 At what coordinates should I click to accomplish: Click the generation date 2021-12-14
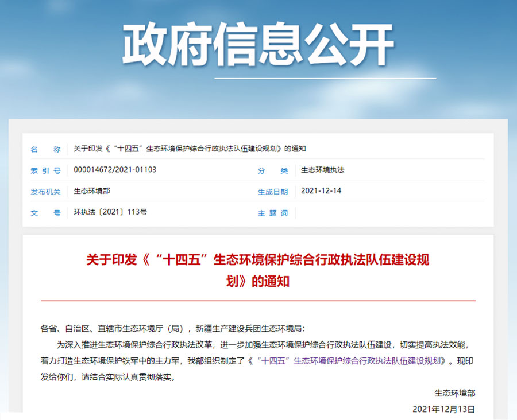coord(321,191)
